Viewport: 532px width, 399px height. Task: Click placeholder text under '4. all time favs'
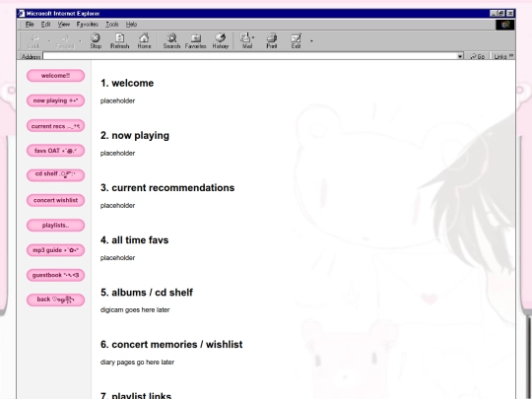(117, 258)
